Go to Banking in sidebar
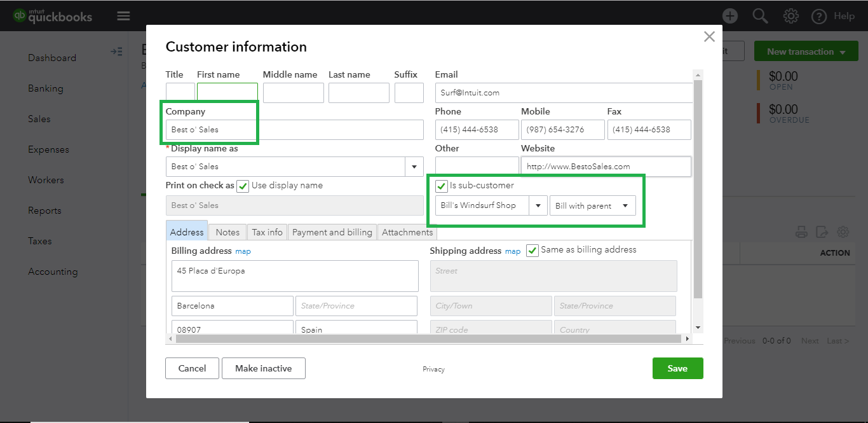868x423 pixels. pyautogui.click(x=46, y=88)
